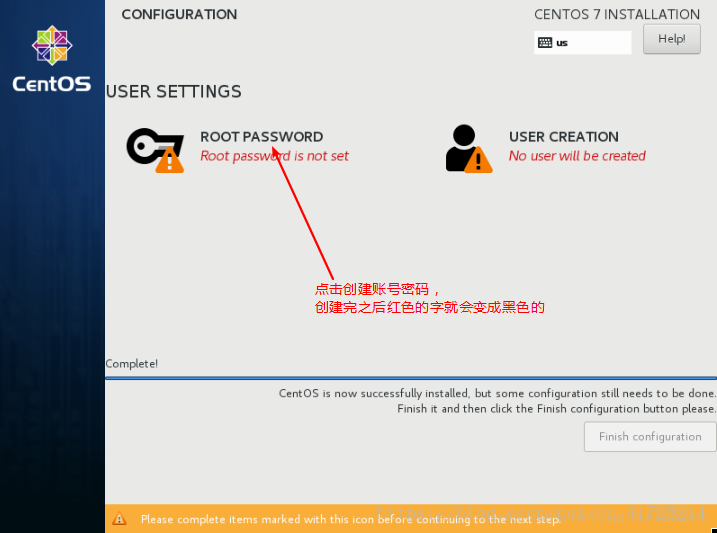Click the 'Complete!' status text
Viewport: 717px width, 533px height.
pos(132,364)
